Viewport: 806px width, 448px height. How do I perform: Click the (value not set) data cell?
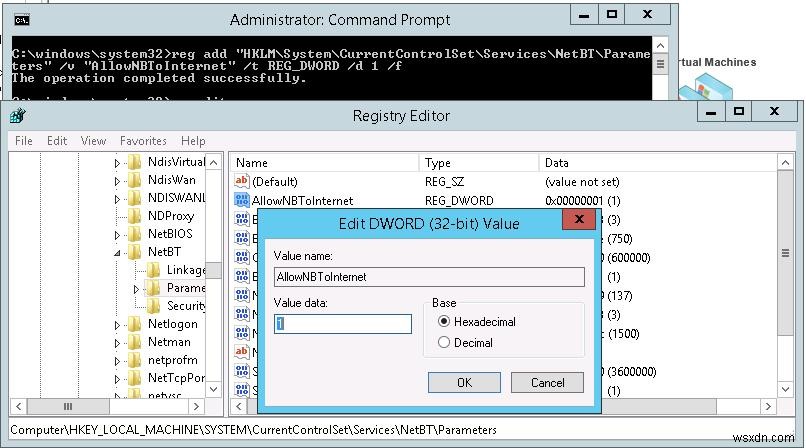coord(582,181)
